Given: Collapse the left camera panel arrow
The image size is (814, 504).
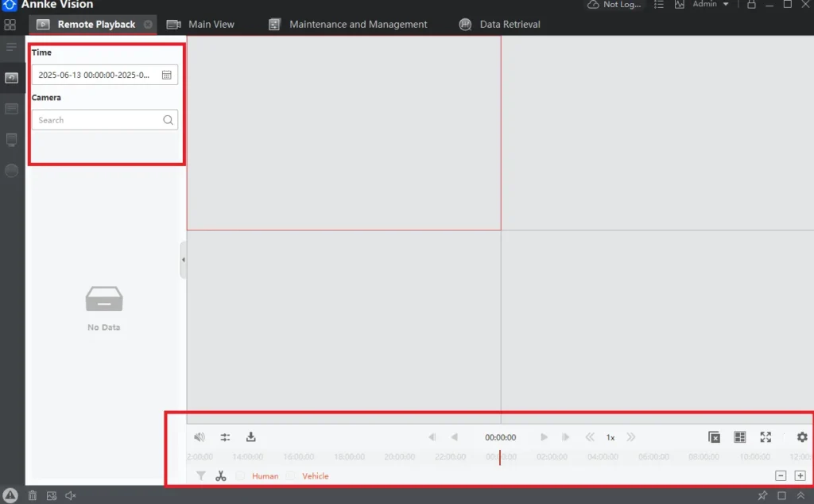Looking at the screenshot, I should click(184, 259).
